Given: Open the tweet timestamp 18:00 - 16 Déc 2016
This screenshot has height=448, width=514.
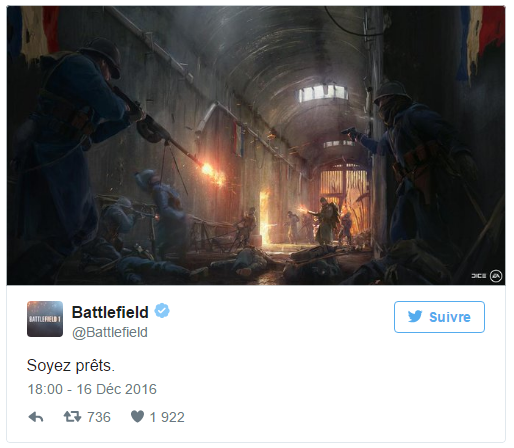Looking at the screenshot, I should [92, 389].
